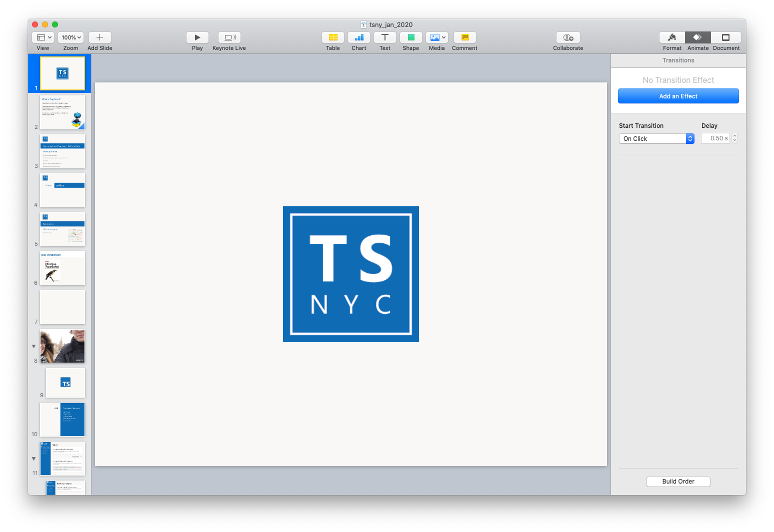Select slide 11 thumbnail
The image size is (774, 532).
point(62,459)
